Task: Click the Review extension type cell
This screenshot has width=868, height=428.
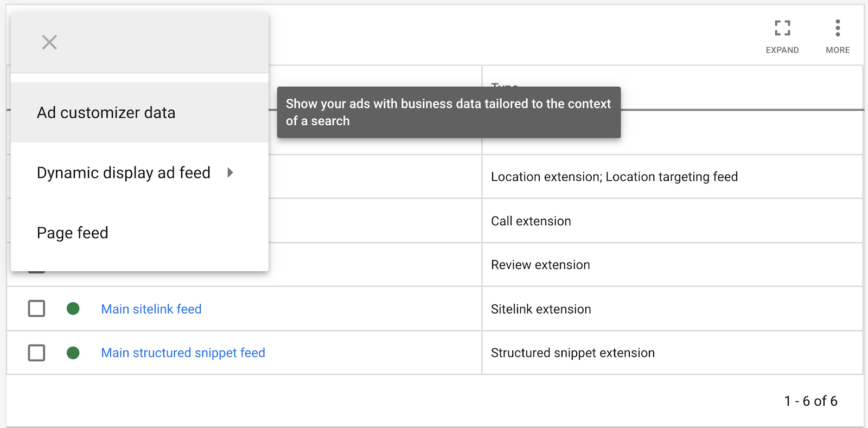Action: [x=540, y=265]
